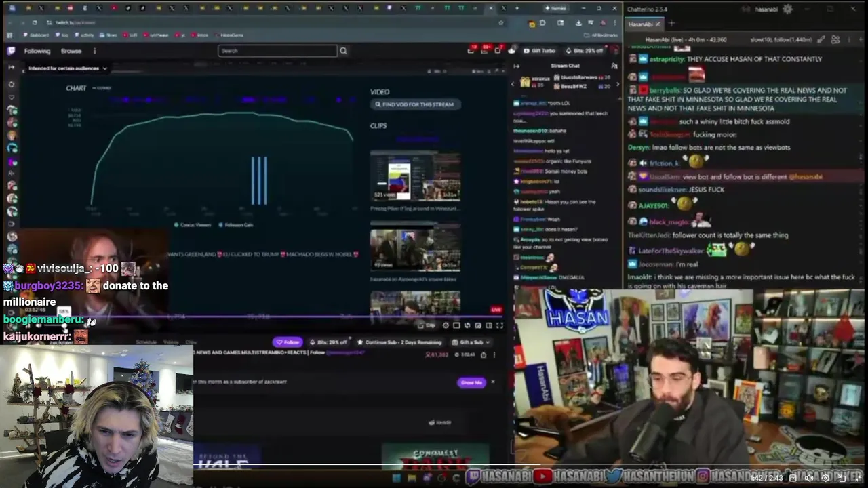Open the Browse page

pos(71,51)
